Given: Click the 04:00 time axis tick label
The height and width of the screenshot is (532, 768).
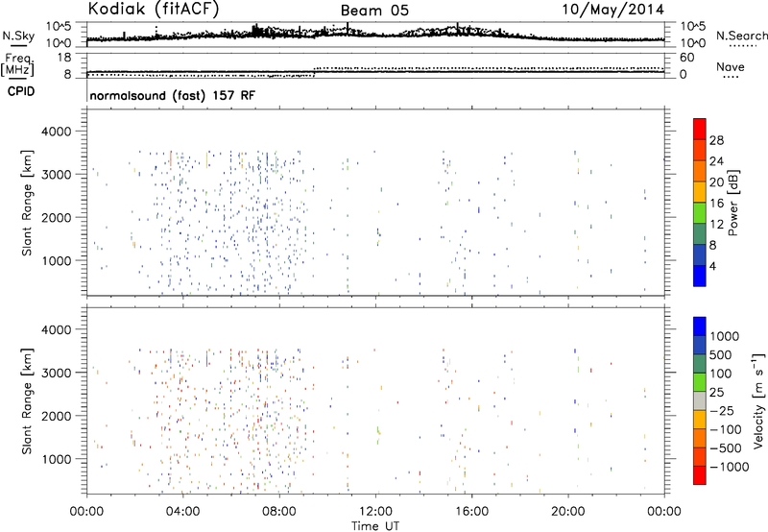Looking at the screenshot, I should 182,512.
